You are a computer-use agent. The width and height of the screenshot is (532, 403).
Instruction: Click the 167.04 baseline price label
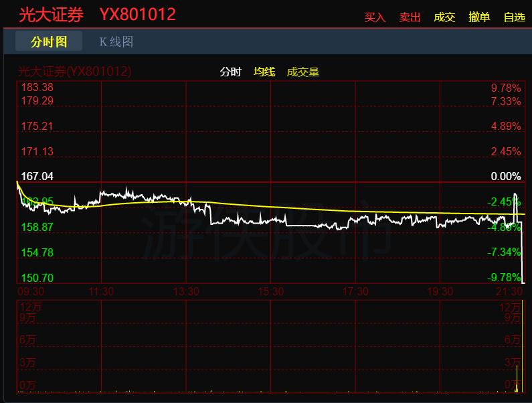(x=37, y=176)
